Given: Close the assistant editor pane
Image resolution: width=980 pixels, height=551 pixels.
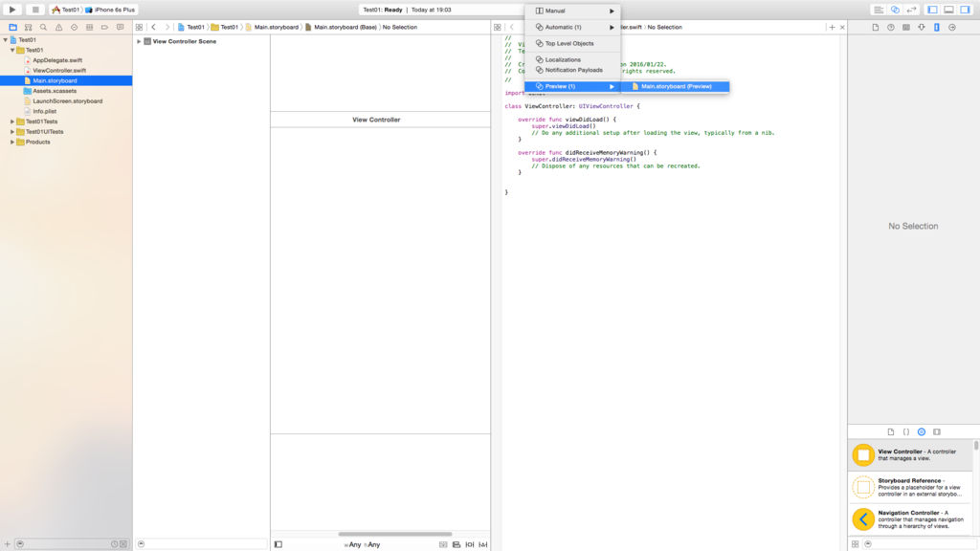Looking at the screenshot, I should pyautogui.click(x=842, y=28).
